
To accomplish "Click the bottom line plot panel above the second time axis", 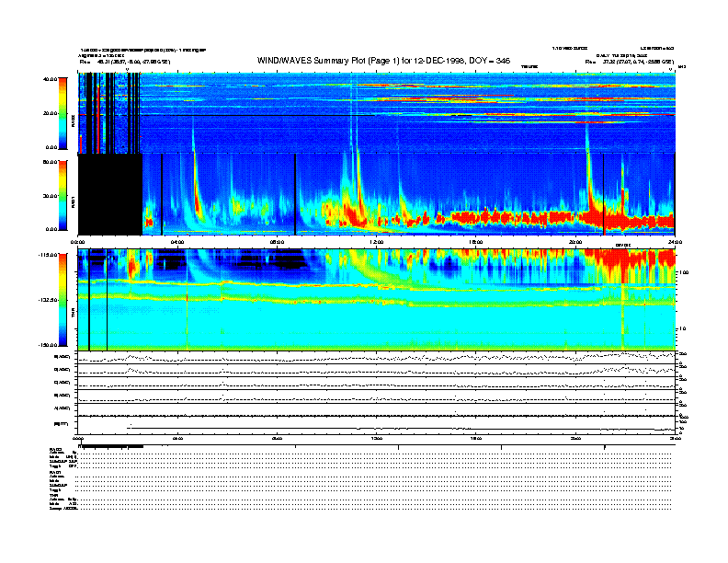I will click(x=377, y=425).
